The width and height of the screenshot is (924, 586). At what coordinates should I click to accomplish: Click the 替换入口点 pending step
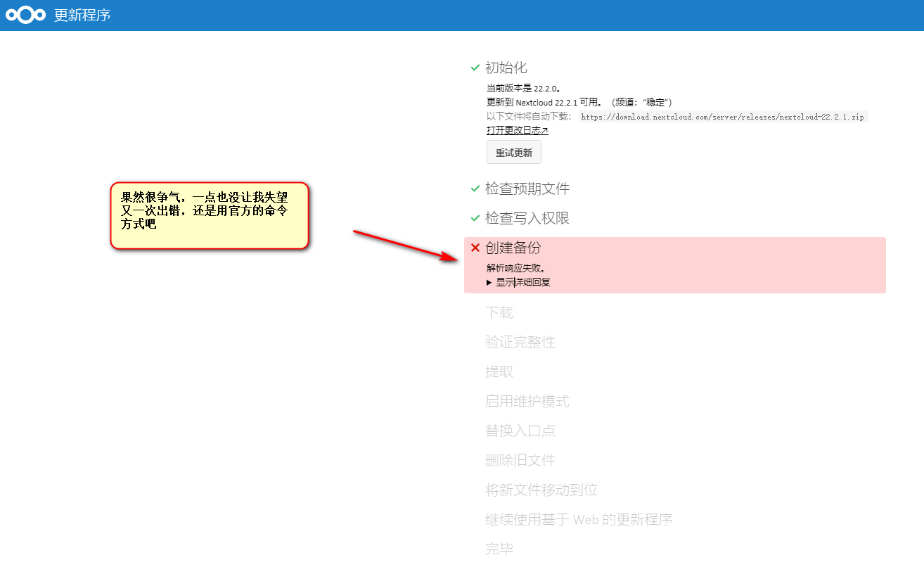pyautogui.click(x=520, y=431)
